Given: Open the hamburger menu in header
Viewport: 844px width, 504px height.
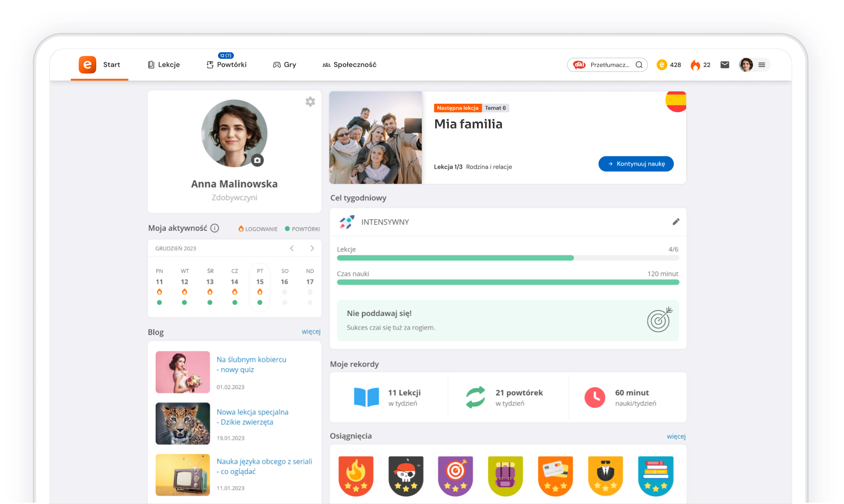Looking at the screenshot, I should (x=762, y=65).
